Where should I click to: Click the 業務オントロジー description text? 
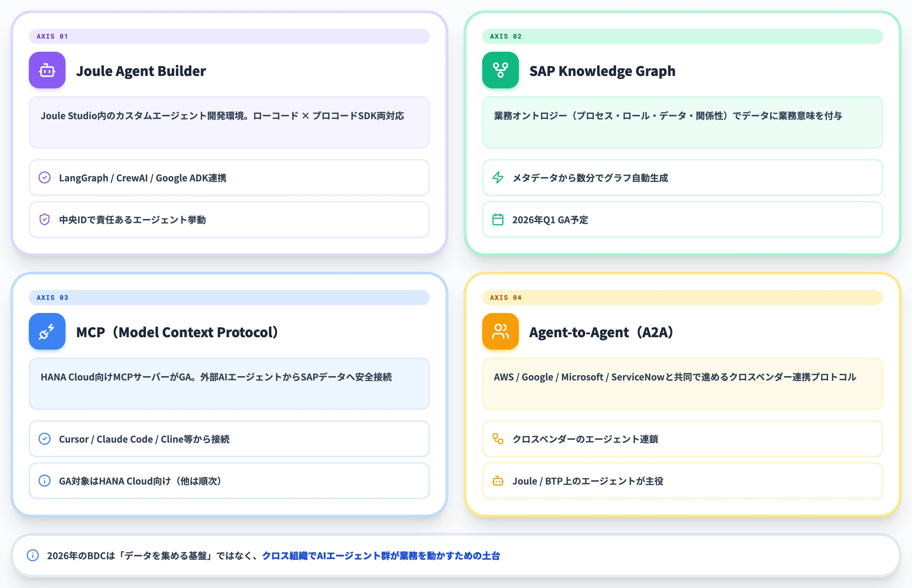[668, 116]
